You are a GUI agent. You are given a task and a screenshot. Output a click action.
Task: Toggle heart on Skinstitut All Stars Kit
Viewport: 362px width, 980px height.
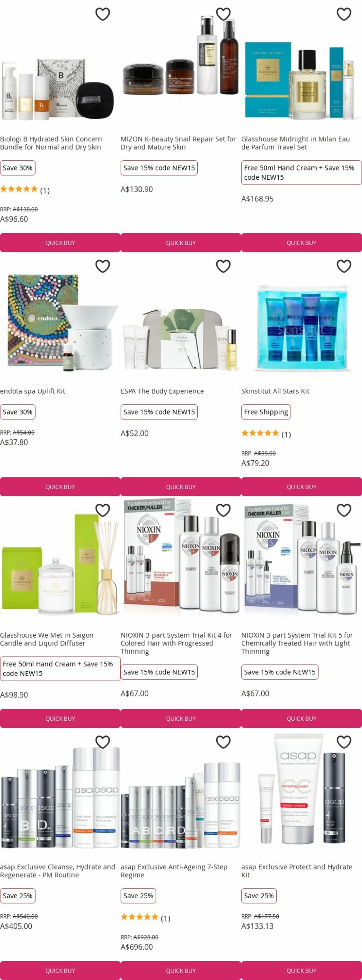tap(344, 266)
